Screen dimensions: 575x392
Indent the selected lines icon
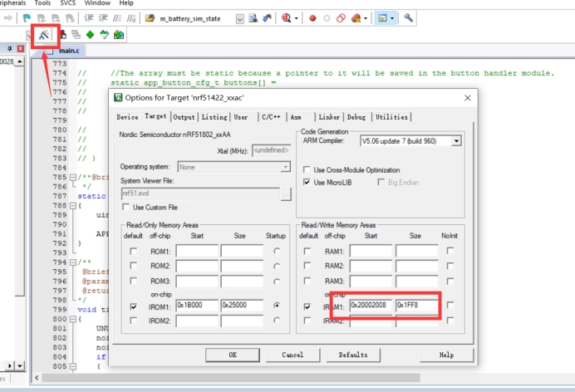pos(89,18)
